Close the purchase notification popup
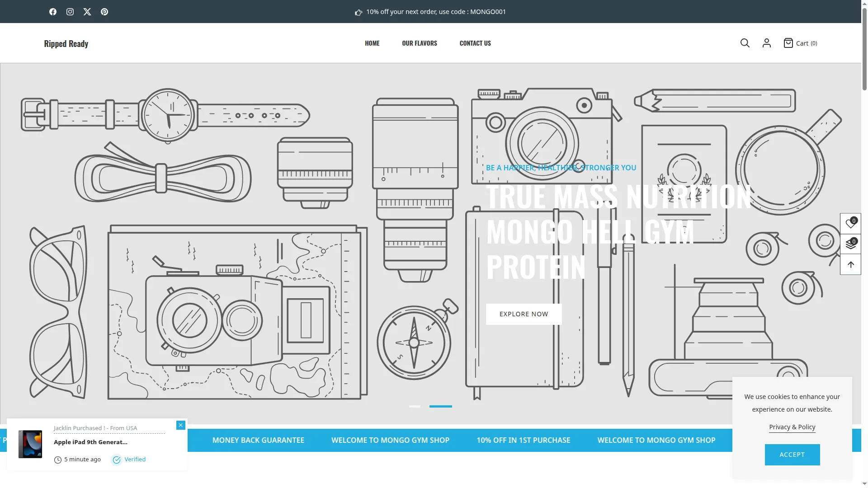The height and width of the screenshot is (488, 868). pyautogui.click(x=181, y=425)
